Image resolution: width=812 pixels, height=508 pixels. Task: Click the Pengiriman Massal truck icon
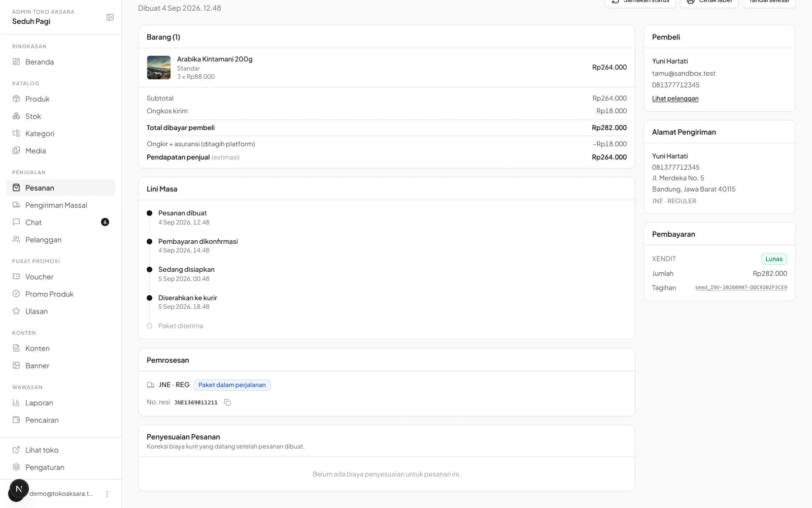click(x=16, y=205)
